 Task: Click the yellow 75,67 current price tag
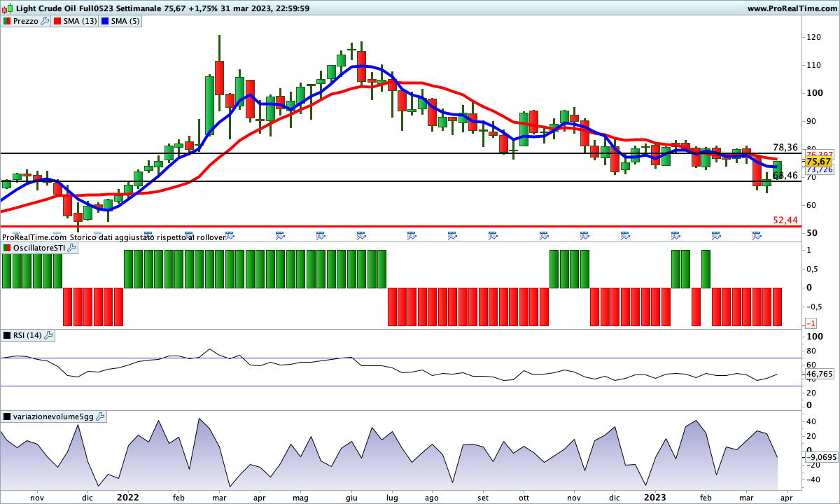(x=818, y=161)
